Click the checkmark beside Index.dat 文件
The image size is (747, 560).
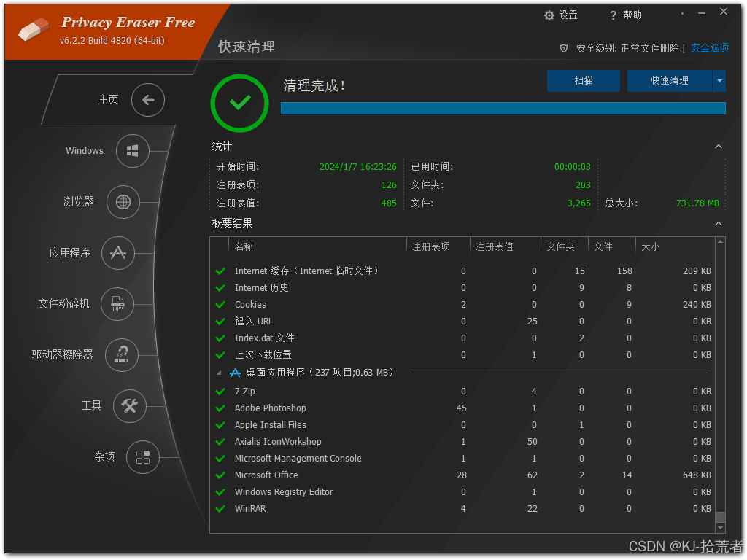[x=220, y=338]
